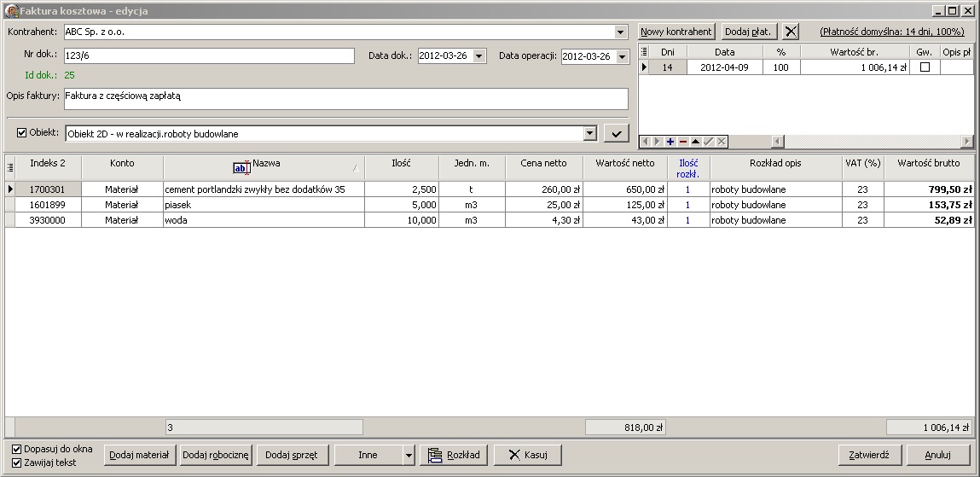Viewport: 980px width, 477px height.
Task: Click the application icon in title bar
Action: (10, 10)
